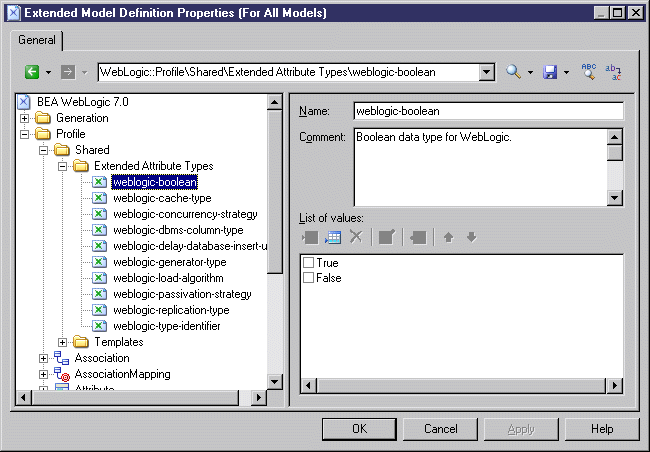Screen dimensions: 650x452
Task: Click the Generation folder icon
Action: coord(43,118)
